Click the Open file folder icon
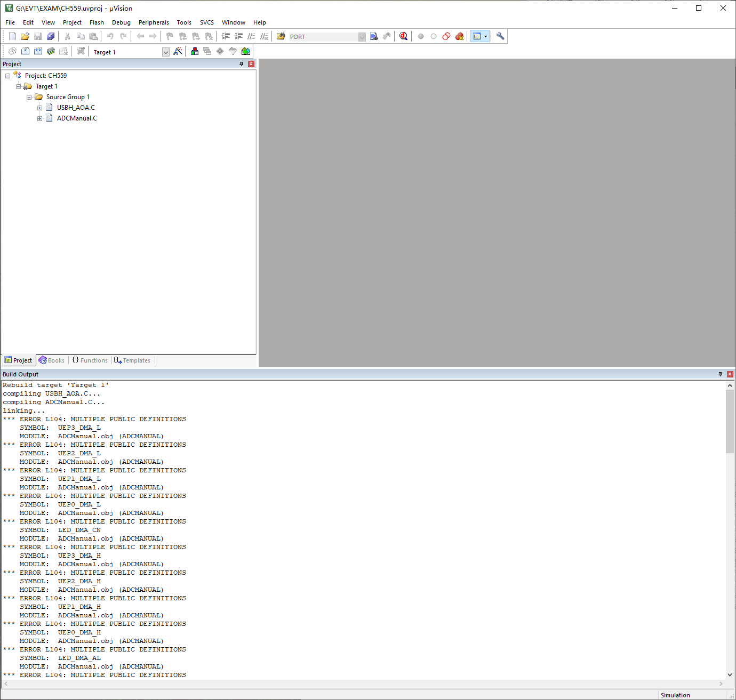This screenshot has width=736, height=700. pos(25,36)
